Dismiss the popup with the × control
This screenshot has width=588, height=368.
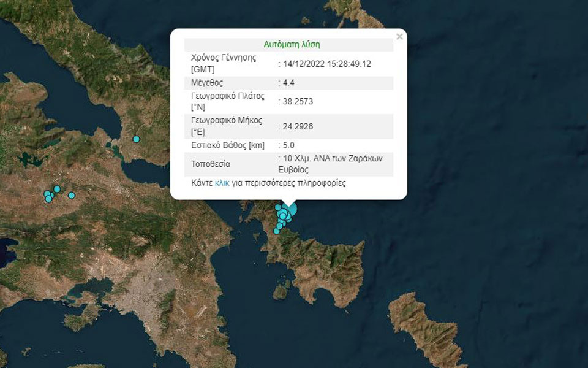[399, 36]
